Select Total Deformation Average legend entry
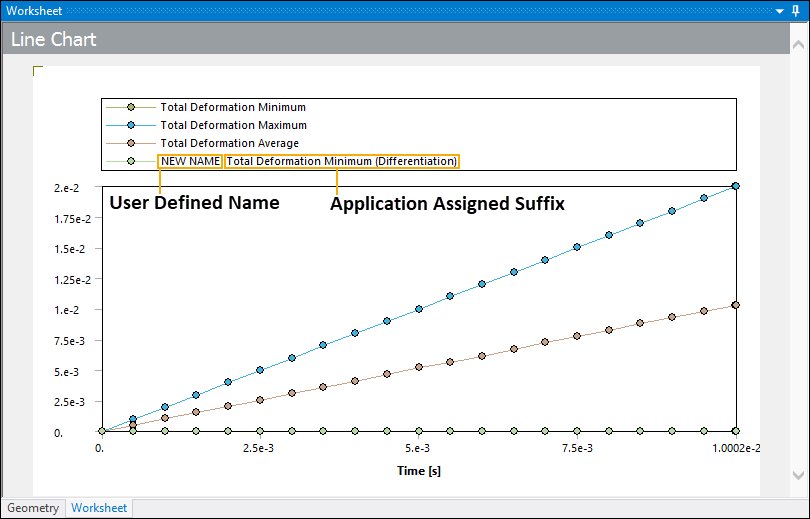Image resolution: width=810 pixels, height=519 pixels. pos(229,143)
